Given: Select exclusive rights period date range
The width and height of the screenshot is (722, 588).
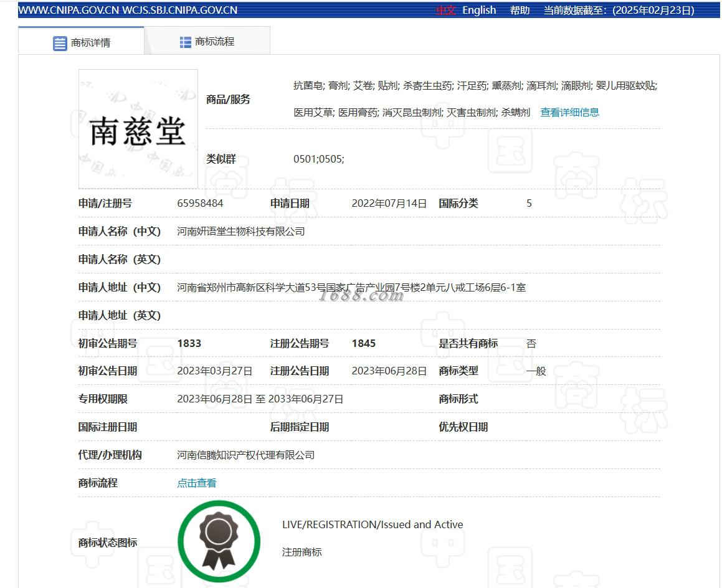Looking at the screenshot, I should pyautogui.click(x=260, y=399).
